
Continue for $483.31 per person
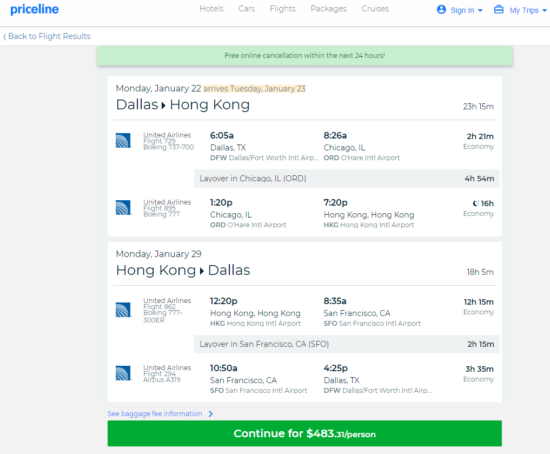point(304,433)
